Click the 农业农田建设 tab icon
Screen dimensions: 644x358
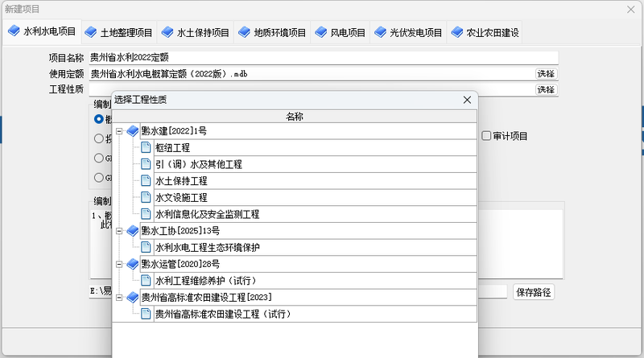457,32
